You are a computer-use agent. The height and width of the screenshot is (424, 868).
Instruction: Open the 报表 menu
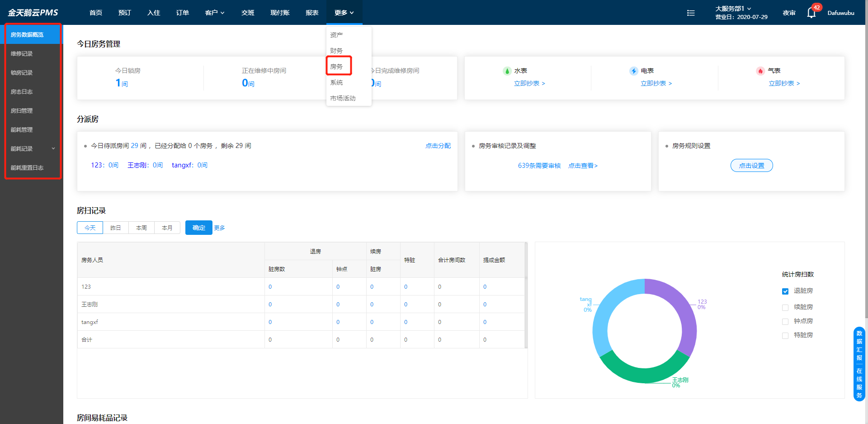click(x=312, y=13)
